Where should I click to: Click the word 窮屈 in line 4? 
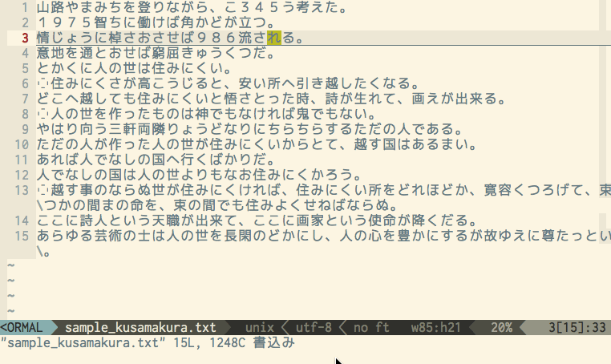point(166,53)
